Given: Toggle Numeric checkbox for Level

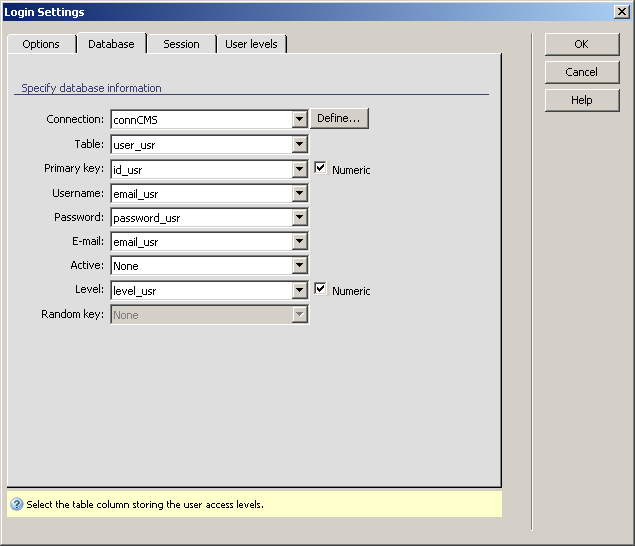Looking at the screenshot, I should 320,290.
